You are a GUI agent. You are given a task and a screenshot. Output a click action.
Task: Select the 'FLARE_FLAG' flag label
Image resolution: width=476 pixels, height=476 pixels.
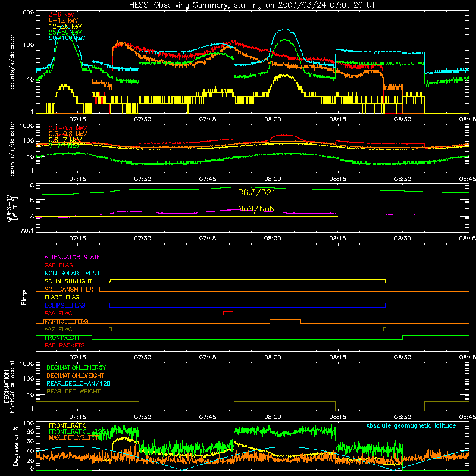tap(62, 297)
